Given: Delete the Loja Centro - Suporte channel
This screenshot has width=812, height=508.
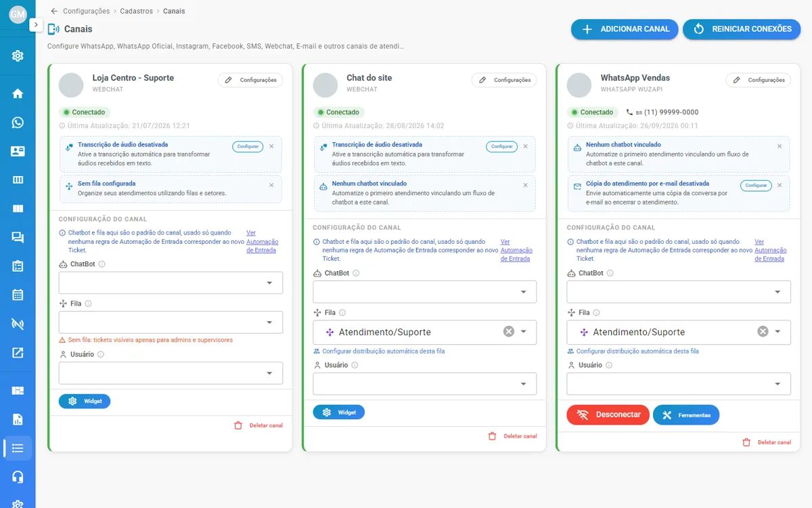Looking at the screenshot, I should (258, 425).
